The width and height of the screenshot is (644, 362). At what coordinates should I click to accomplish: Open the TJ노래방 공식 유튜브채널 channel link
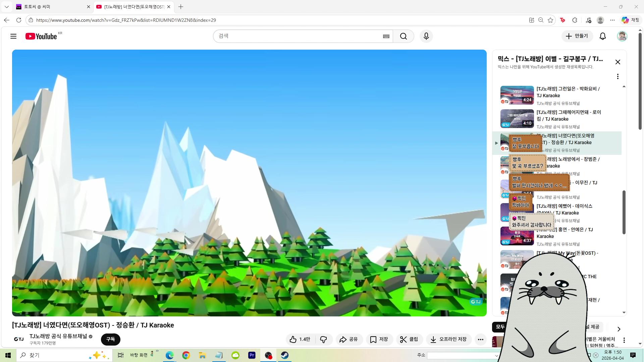(58, 336)
